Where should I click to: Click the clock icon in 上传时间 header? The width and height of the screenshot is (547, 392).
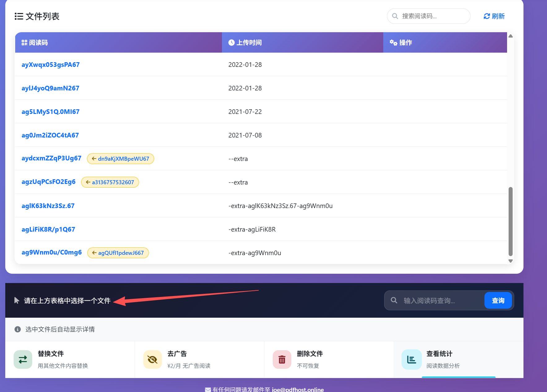pos(231,42)
